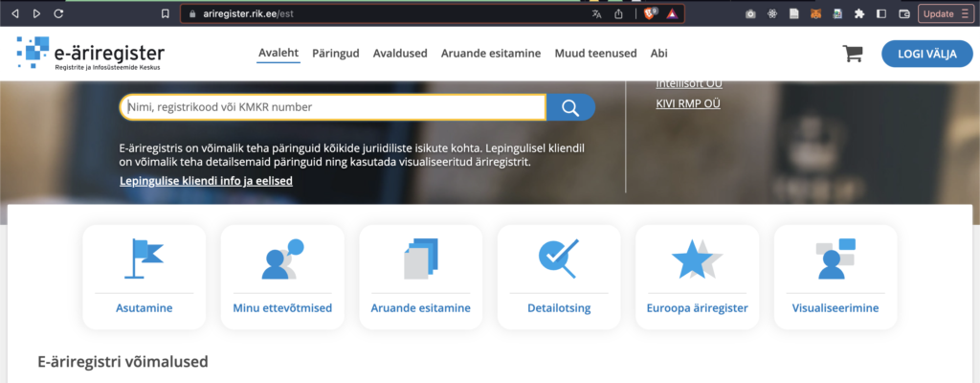Open the Brave Shields icon

[650, 13]
